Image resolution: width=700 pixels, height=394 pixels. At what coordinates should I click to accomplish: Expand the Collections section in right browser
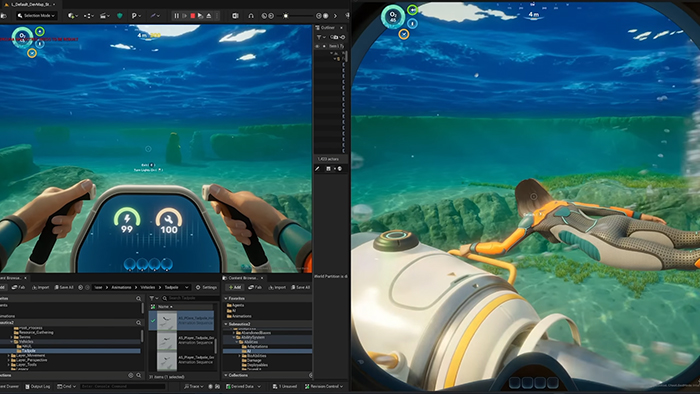[226, 376]
